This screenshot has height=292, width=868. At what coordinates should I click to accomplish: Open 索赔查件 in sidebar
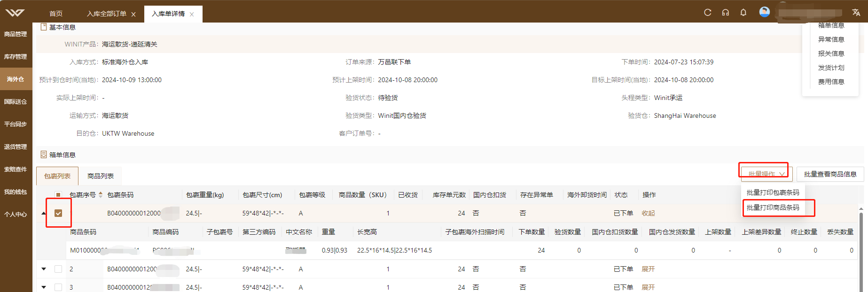[16, 169]
